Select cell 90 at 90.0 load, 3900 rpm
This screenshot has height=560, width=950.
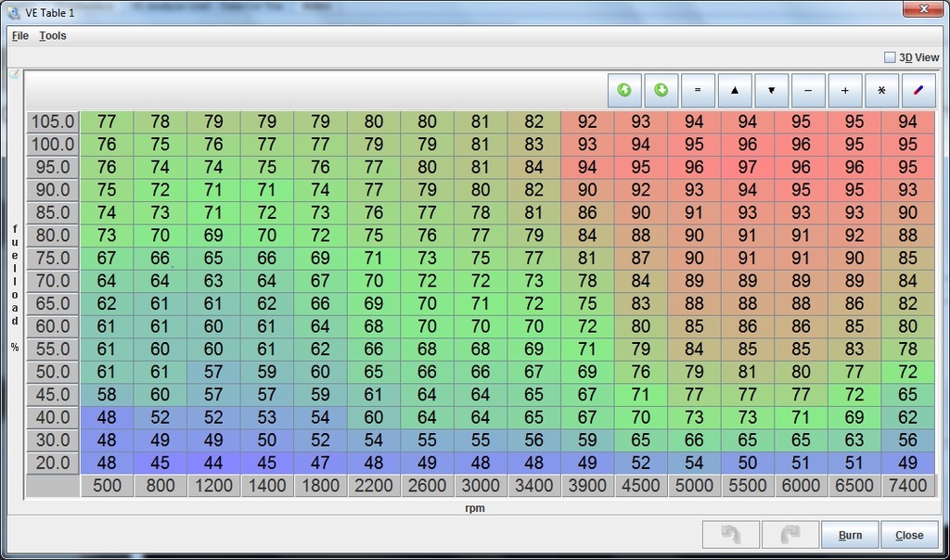coord(587,190)
